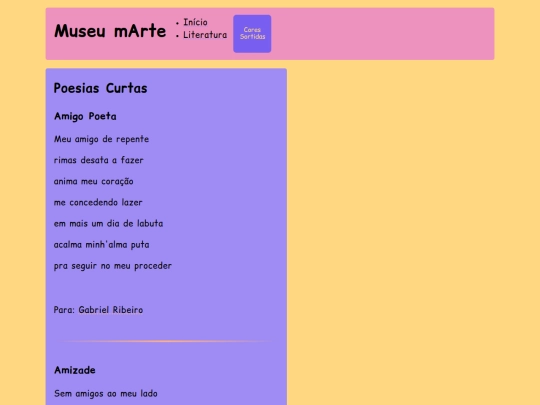The width and height of the screenshot is (540, 405).
Task: Click the line 'anima meu coração'
Action: coord(93,181)
